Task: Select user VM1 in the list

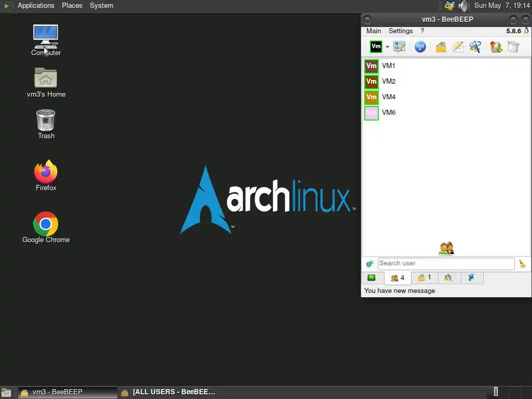Action: tap(446, 66)
